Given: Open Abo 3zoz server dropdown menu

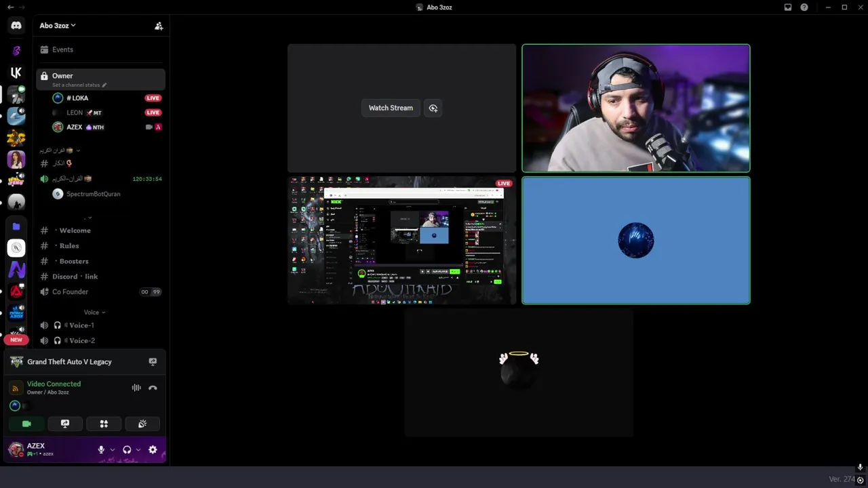Looking at the screenshot, I should [58, 26].
